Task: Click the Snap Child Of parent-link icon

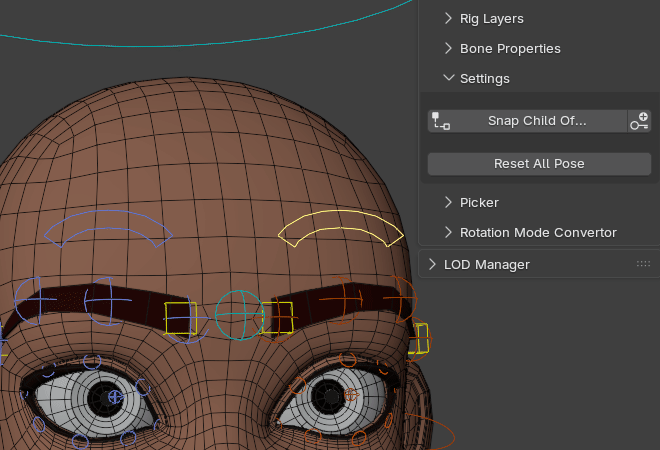Action: (441, 121)
